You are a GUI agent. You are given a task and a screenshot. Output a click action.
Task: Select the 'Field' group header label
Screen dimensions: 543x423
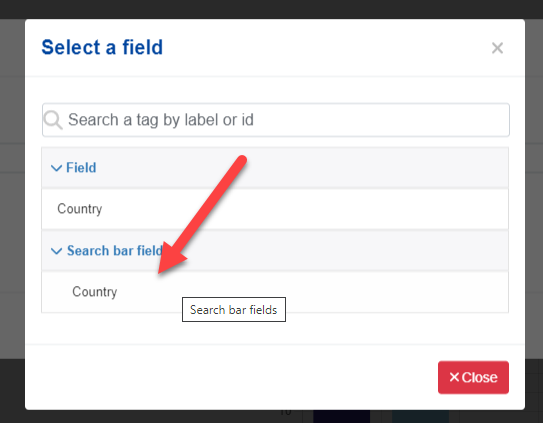[81, 168]
